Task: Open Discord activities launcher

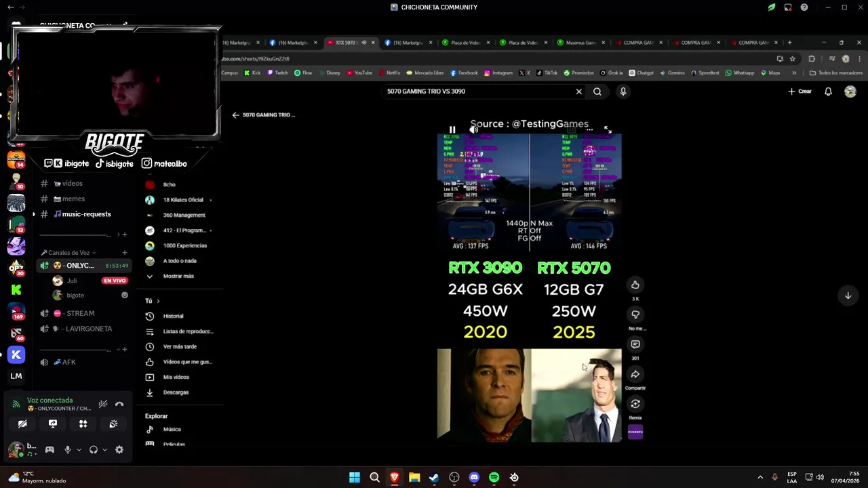Action: pos(83,424)
